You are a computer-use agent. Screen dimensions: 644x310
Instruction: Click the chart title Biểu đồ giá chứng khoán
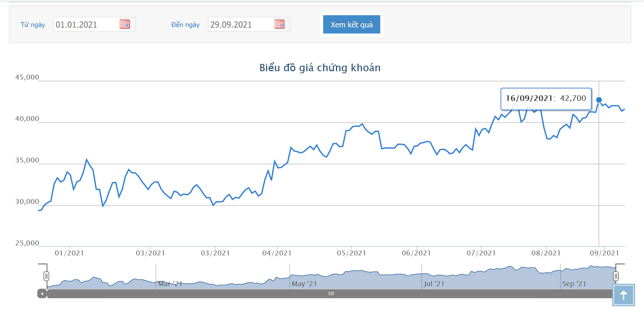click(320, 67)
